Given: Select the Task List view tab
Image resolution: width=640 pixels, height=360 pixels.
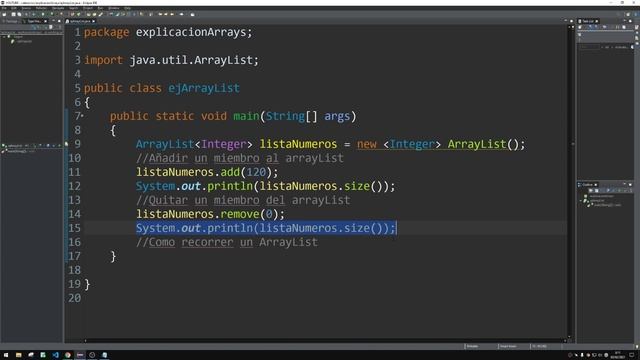Looking at the screenshot, I should pyautogui.click(x=587, y=21).
